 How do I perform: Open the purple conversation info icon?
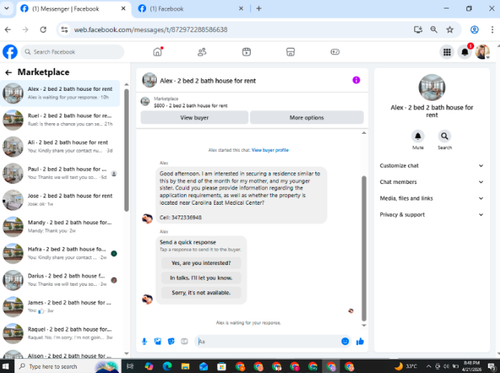click(x=356, y=80)
